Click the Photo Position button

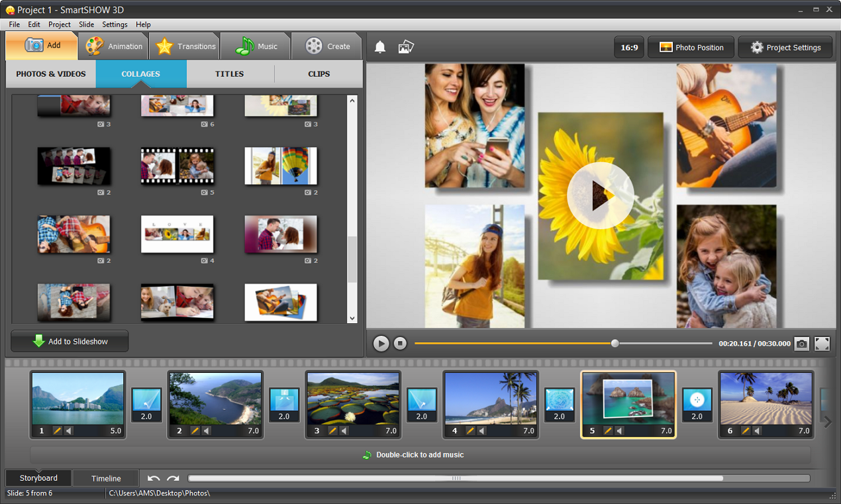(x=691, y=47)
